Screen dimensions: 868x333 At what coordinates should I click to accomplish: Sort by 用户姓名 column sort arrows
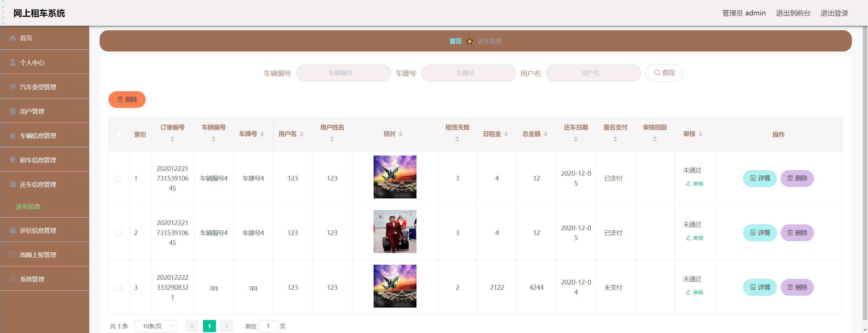coord(332,139)
